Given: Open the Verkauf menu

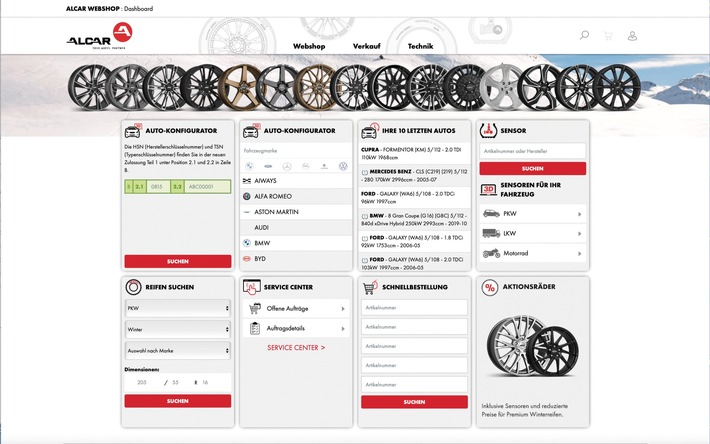Looking at the screenshot, I should (x=366, y=46).
